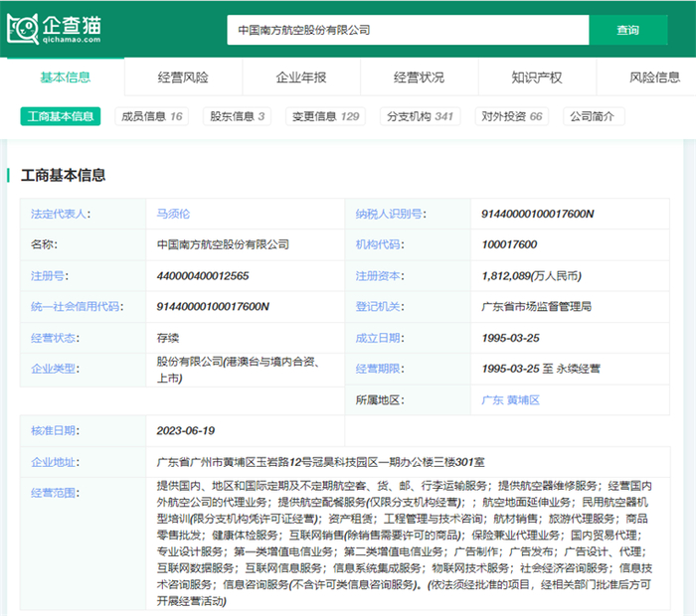
Task: Focus the company name search field
Action: point(408,30)
